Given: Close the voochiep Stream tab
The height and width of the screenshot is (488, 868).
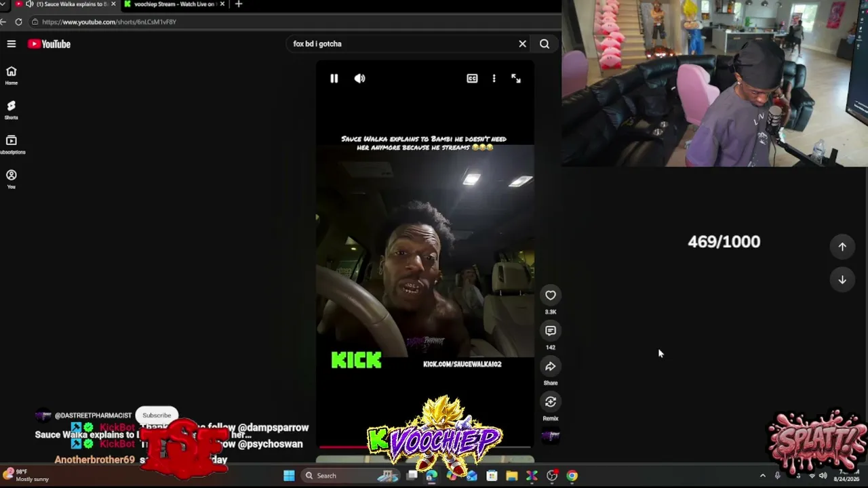Looking at the screenshot, I should click(222, 4).
